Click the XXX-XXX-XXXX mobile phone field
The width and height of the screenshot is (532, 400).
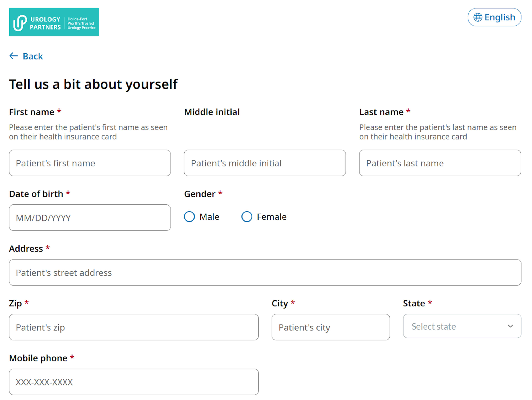[x=134, y=382]
